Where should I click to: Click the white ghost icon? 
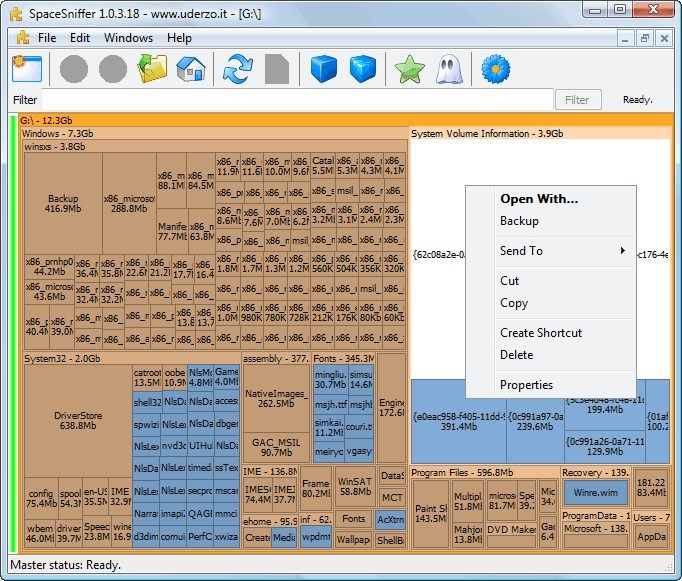pyautogui.click(x=449, y=69)
